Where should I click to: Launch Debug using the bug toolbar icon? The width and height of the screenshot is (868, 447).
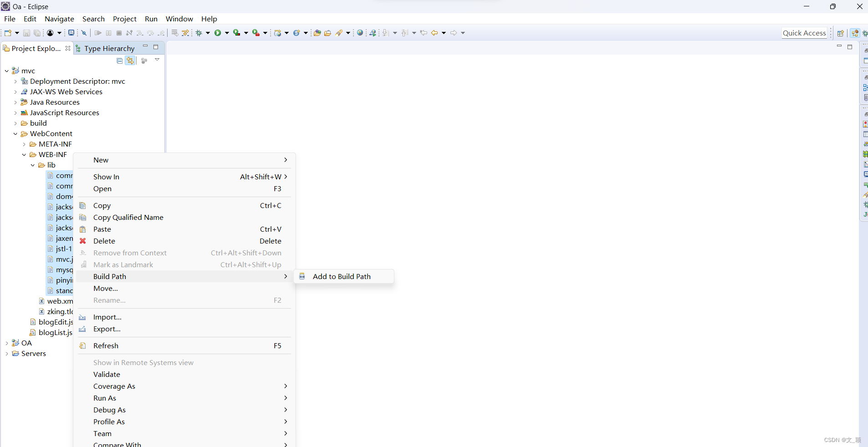pyautogui.click(x=199, y=33)
